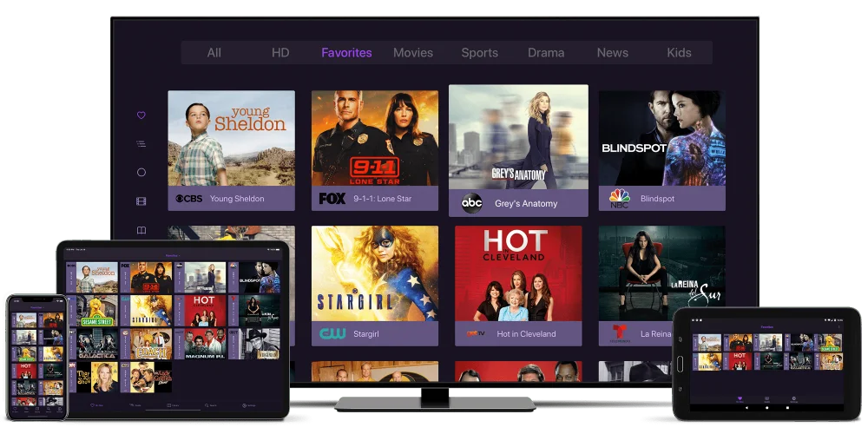Tap the Settings tab on iPhone bottom bar
The width and height of the screenshot is (868, 434).
point(59,411)
